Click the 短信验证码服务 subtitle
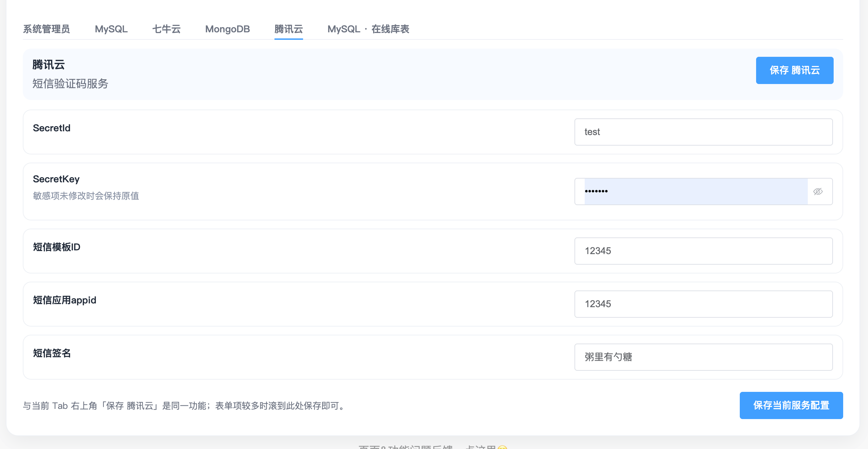 pos(70,83)
